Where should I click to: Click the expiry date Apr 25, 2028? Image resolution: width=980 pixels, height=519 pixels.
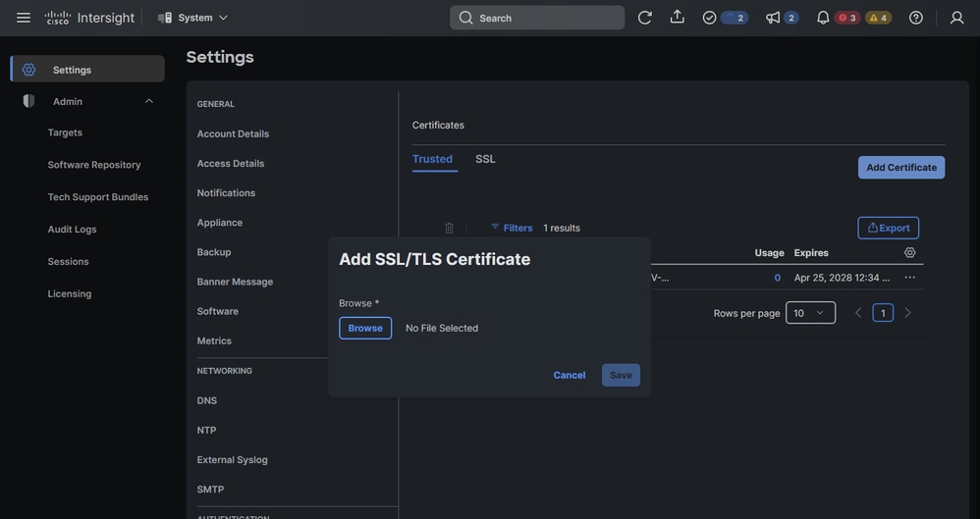[x=842, y=278]
